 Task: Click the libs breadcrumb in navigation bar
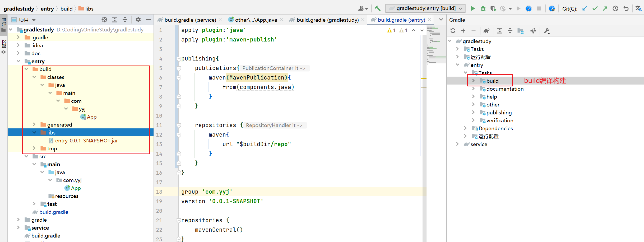click(86, 9)
